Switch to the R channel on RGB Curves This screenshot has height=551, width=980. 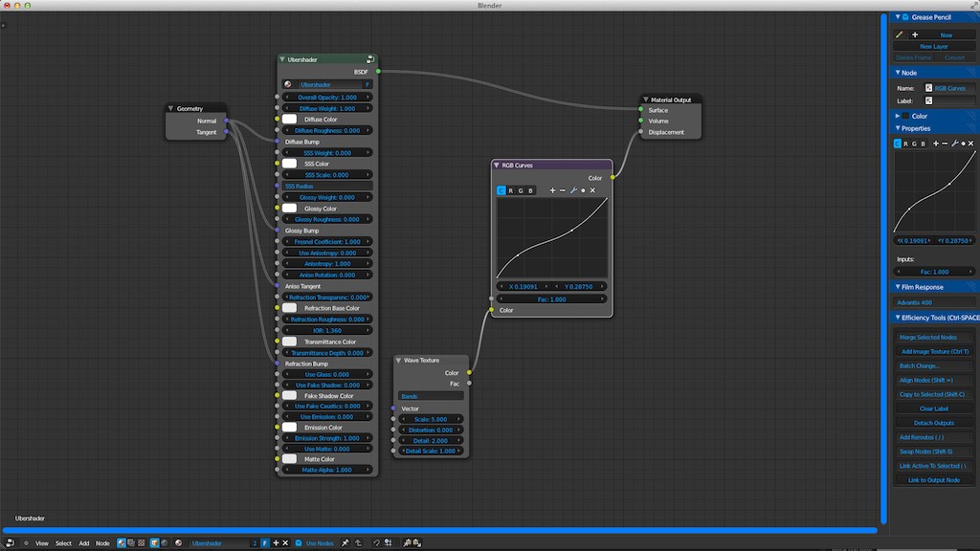tap(510, 190)
